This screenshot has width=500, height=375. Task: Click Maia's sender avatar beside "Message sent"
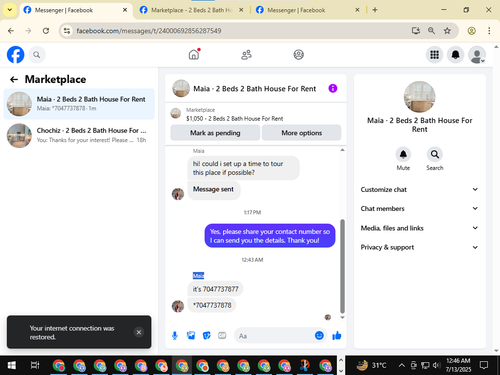click(178, 194)
